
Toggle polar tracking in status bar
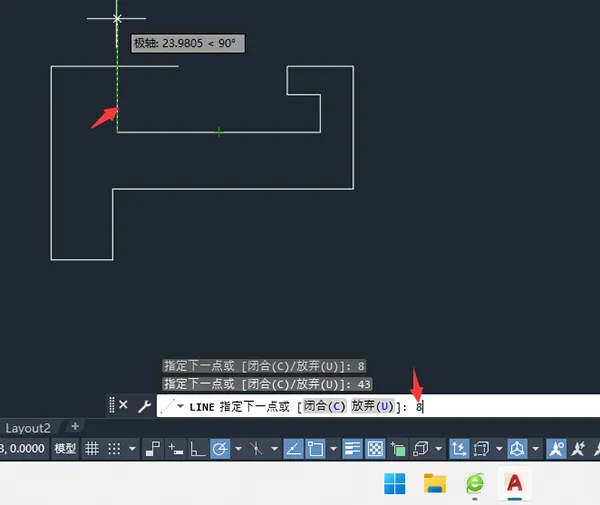[x=220, y=448]
